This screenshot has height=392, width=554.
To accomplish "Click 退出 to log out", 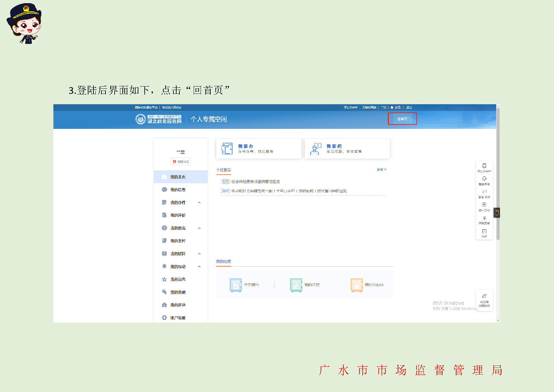I will [409, 107].
